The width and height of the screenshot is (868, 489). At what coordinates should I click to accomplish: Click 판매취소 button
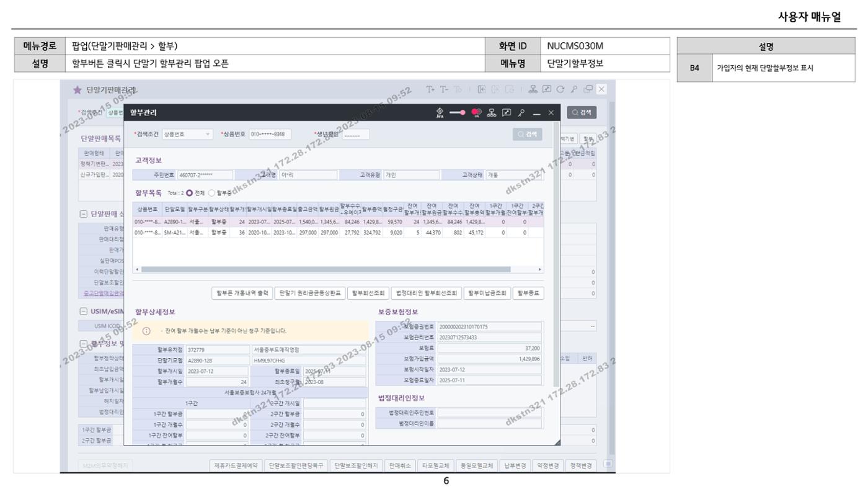click(400, 464)
